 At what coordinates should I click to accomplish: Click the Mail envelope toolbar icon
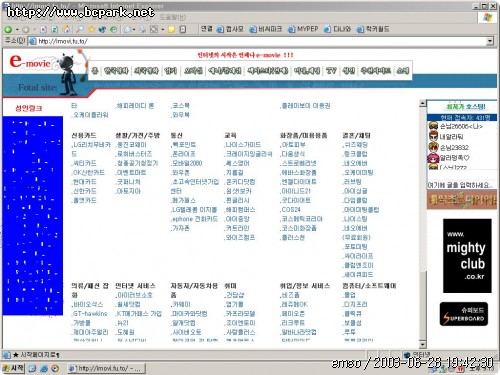tap(128, 29)
